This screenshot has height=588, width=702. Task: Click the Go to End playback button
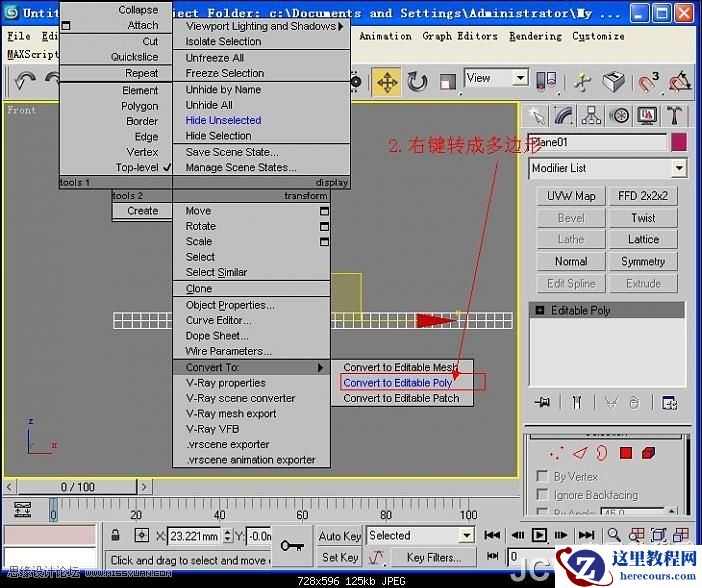[x=586, y=535]
